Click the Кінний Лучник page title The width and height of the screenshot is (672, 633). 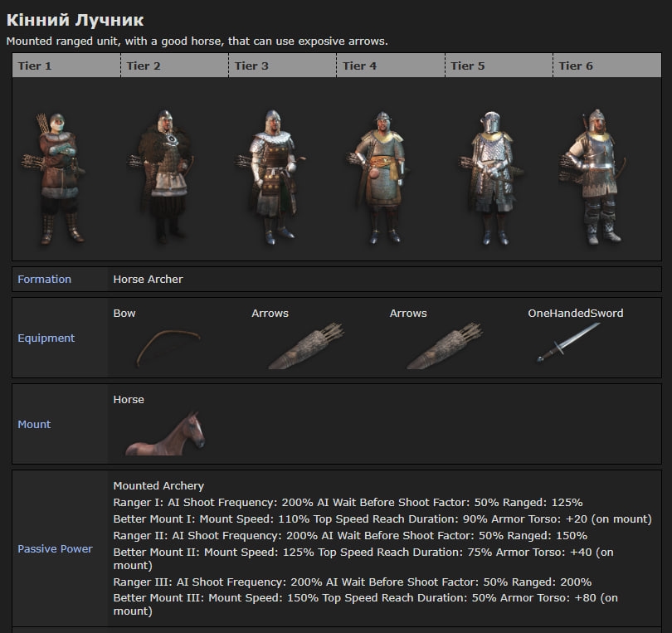point(75,20)
